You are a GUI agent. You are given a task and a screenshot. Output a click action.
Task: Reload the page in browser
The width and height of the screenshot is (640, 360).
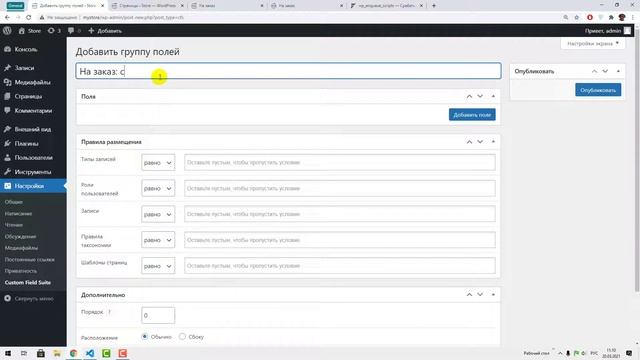coord(29,17)
